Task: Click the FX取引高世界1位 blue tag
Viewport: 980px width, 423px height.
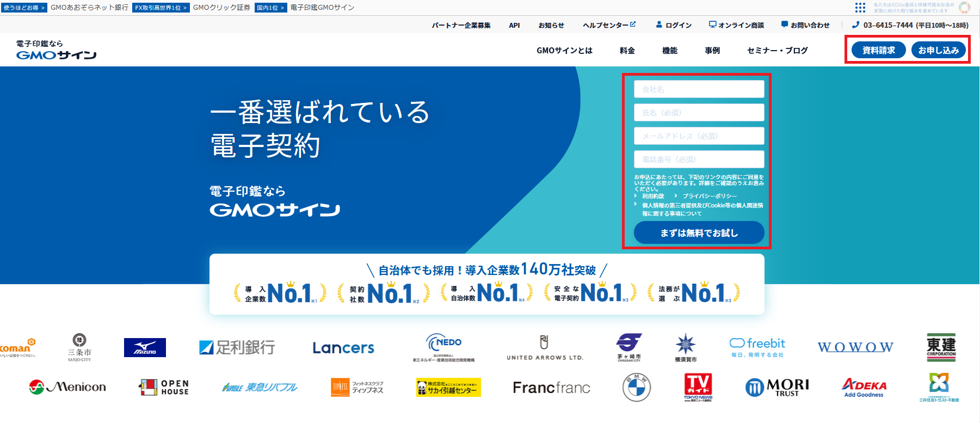Action: (161, 8)
